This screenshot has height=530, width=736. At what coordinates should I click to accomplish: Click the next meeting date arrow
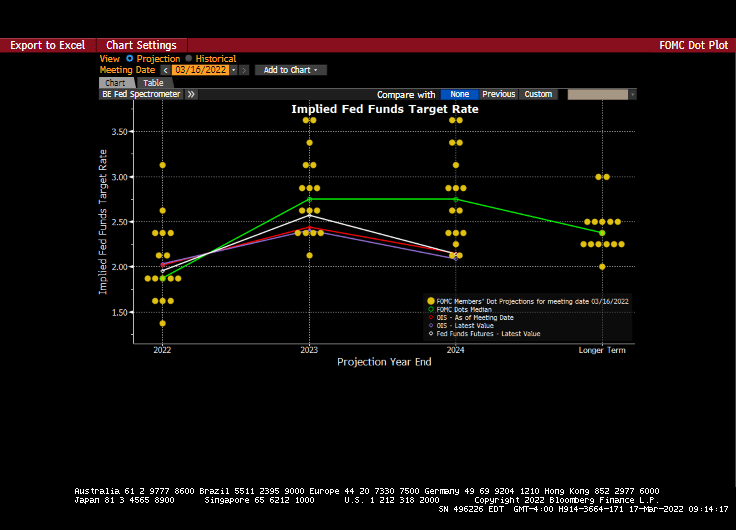point(243,70)
